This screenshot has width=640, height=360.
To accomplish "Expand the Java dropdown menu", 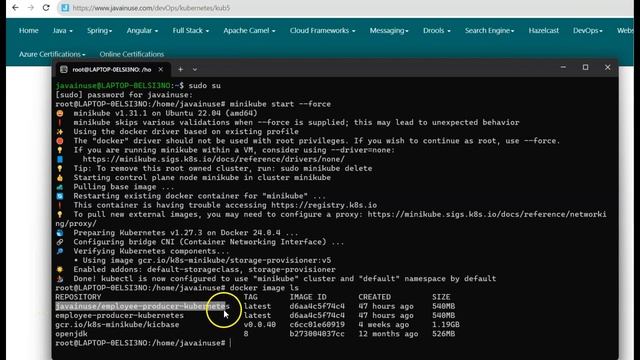I will click(62, 31).
